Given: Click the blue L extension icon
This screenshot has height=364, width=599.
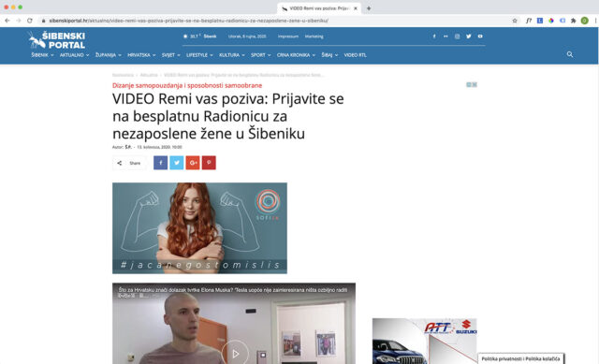Looking at the screenshot, I should (x=540, y=21).
